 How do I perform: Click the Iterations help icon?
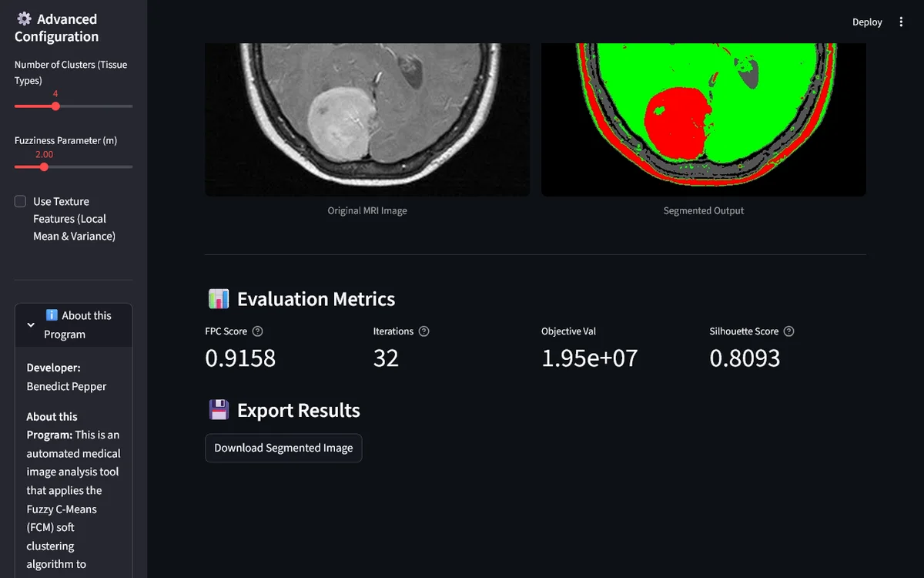point(424,331)
